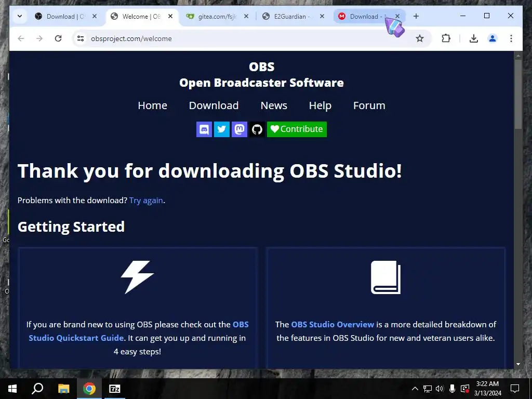Open the Forum navigation link
Image resolution: width=532 pixels, height=399 pixels.
point(369,105)
